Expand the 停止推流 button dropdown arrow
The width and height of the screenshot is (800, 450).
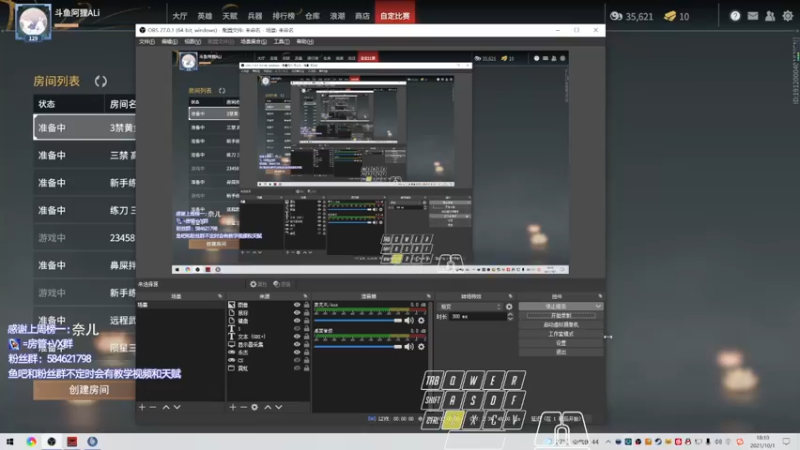[598, 306]
